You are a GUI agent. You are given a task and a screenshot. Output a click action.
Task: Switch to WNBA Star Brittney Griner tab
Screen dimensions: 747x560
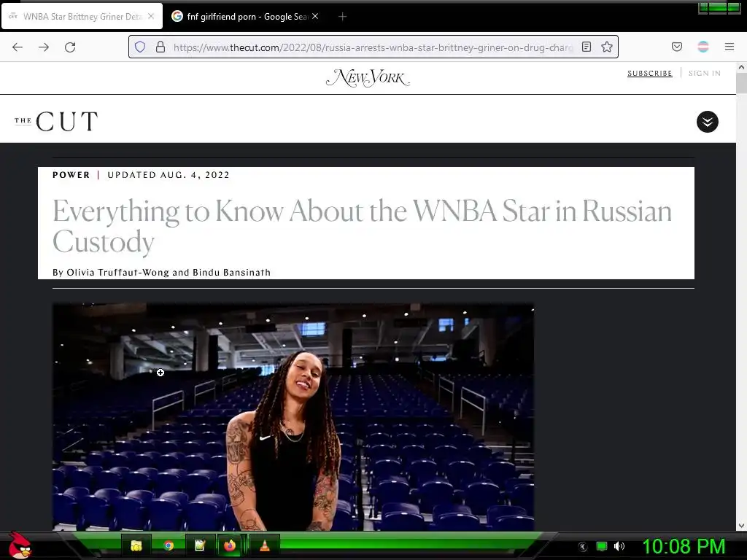pyautogui.click(x=82, y=17)
